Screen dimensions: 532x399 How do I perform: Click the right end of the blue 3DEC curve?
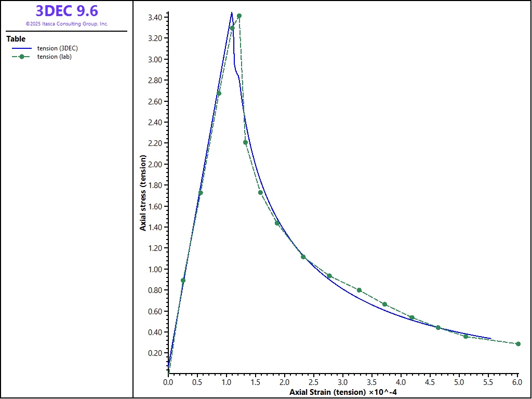[490, 338]
